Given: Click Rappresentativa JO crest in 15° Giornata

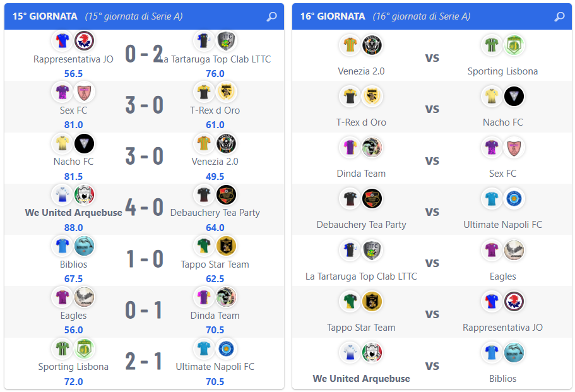Looking at the screenshot, I should point(85,40).
